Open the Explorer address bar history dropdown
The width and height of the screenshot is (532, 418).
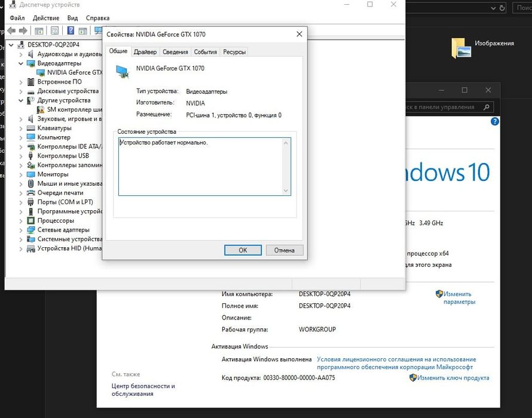[493, 8]
